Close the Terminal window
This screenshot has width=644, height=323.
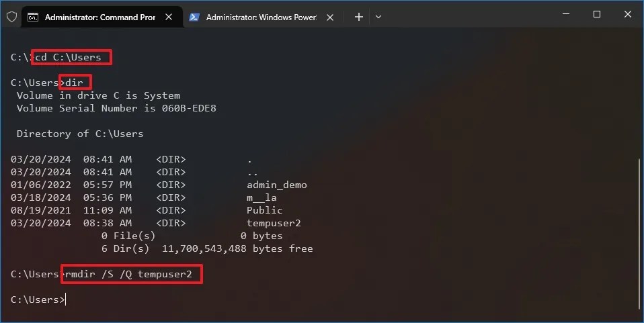(628, 14)
